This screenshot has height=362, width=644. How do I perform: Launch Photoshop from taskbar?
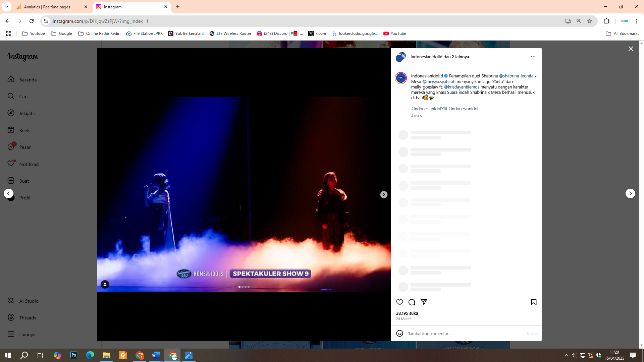point(74,355)
